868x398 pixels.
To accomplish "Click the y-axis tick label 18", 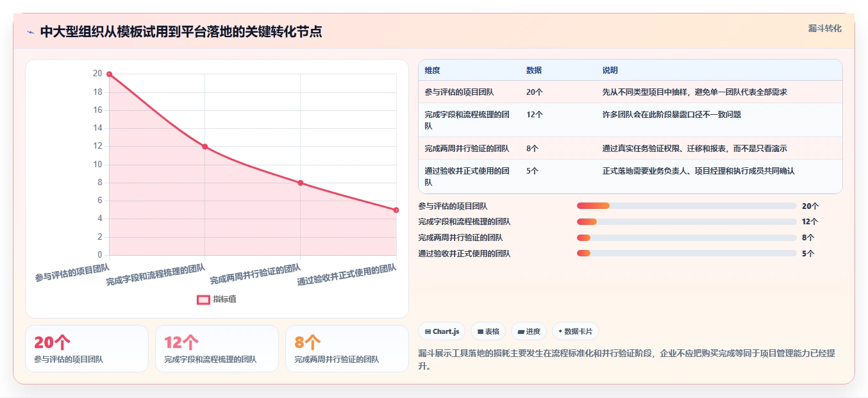I will (97, 92).
